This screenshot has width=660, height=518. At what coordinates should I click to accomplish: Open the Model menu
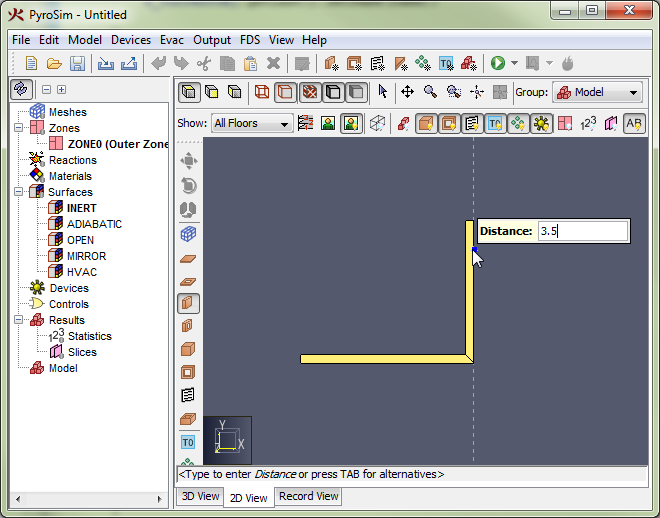(85, 40)
